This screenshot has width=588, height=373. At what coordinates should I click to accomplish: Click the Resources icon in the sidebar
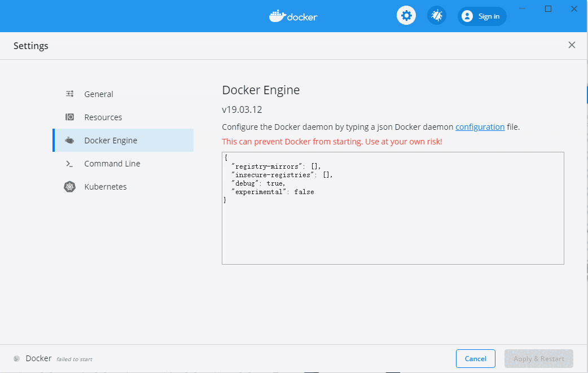point(70,117)
